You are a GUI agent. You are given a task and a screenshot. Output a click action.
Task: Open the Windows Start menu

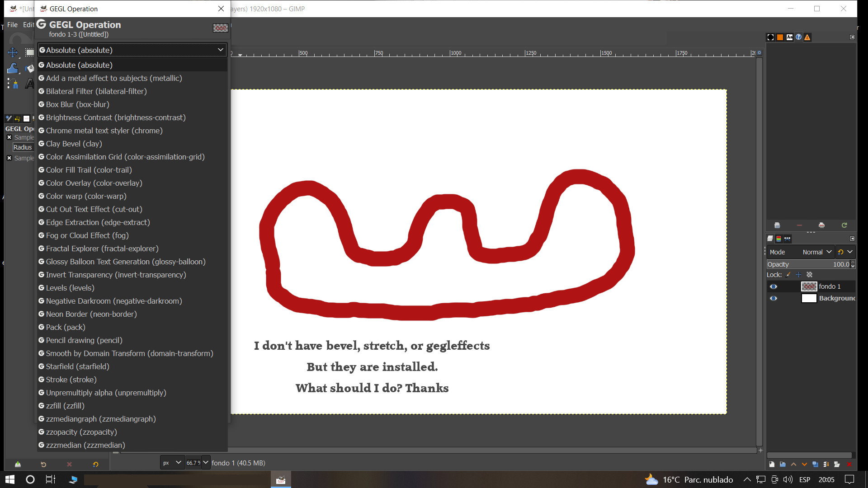tap(10, 479)
